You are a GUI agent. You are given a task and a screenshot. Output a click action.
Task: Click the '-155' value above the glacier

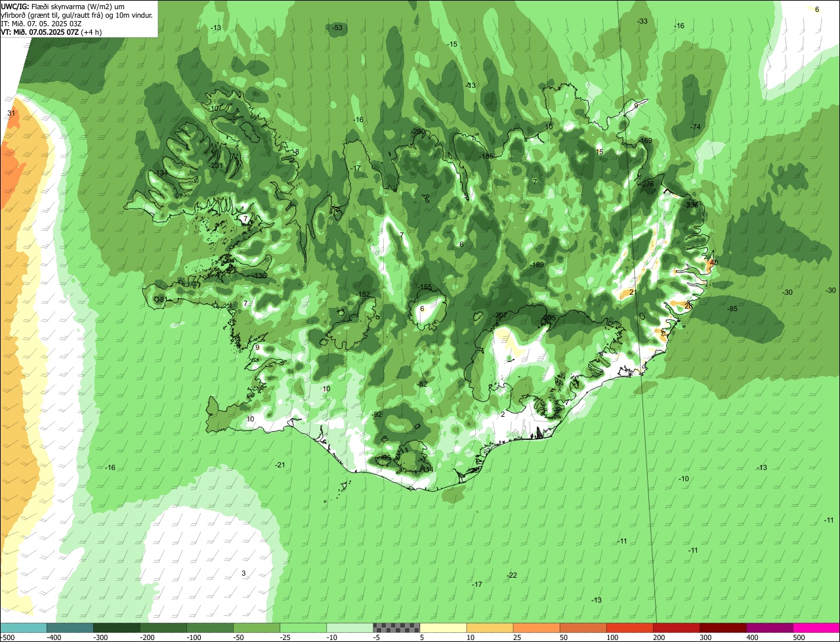[x=425, y=287]
